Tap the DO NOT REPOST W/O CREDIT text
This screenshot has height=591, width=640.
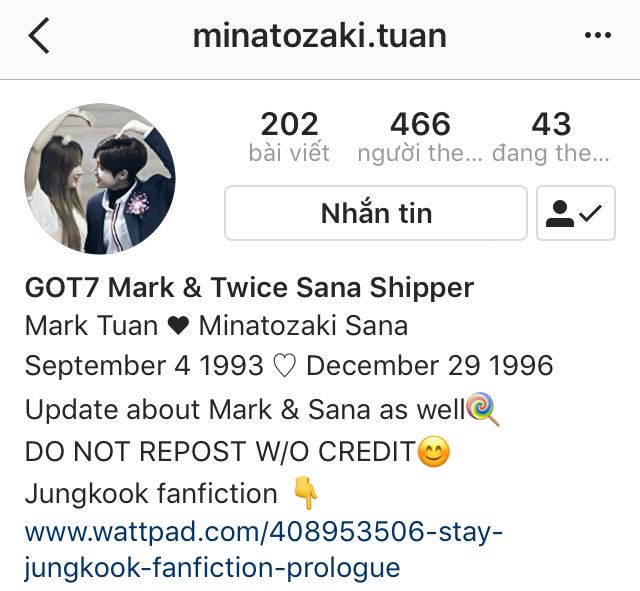(220, 452)
